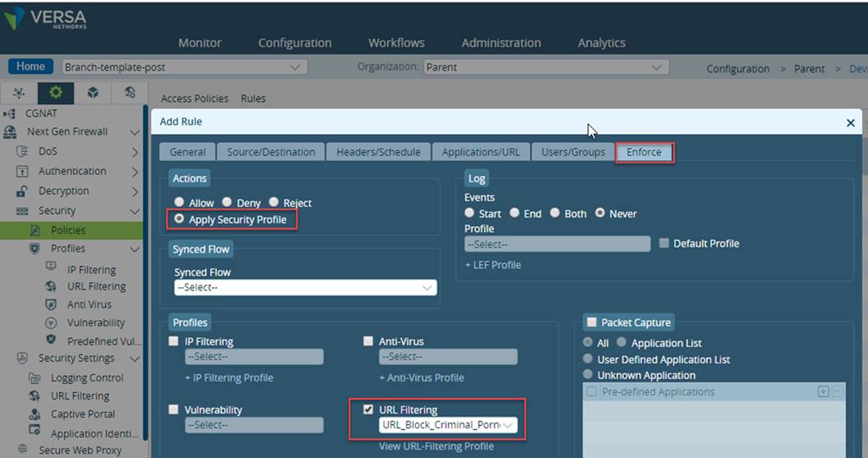Click the Security Settings icon
This screenshot has width=868, height=458.
tap(22, 359)
